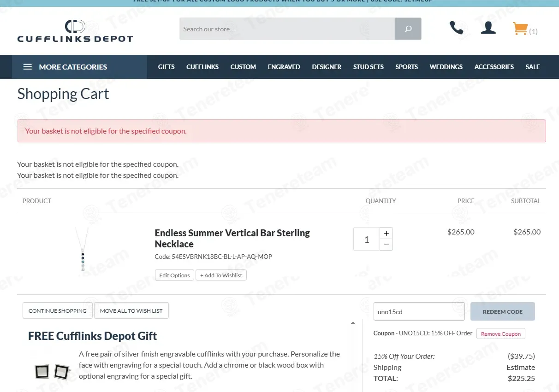The height and width of the screenshot is (392, 559).
Task: Open the Weddings menu
Action: pos(446,67)
